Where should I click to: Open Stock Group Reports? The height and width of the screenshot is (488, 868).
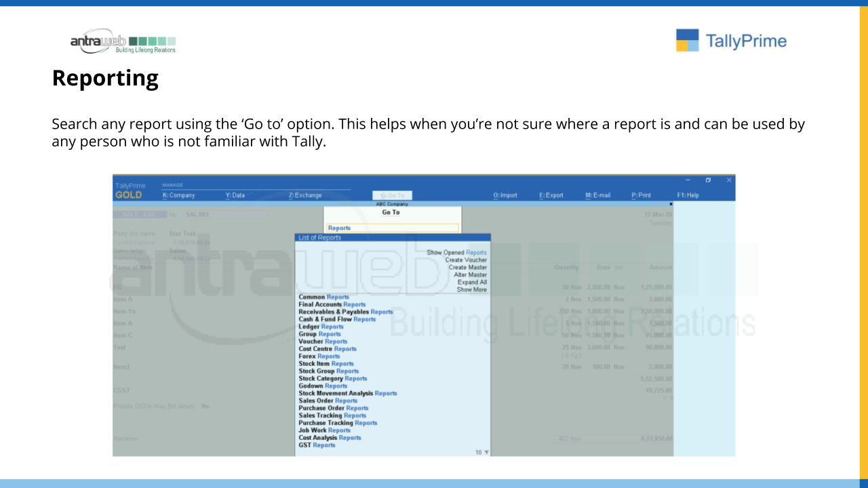[x=329, y=371]
